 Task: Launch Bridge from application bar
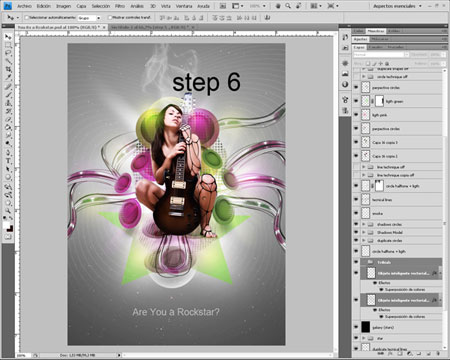click(223, 6)
